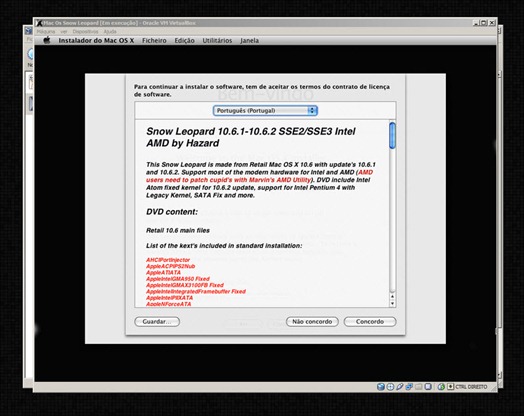Image resolution: width=524 pixels, height=416 pixels.
Task: Select AppleACPIPS2Nub kext line
Action: (x=170, y=266)
